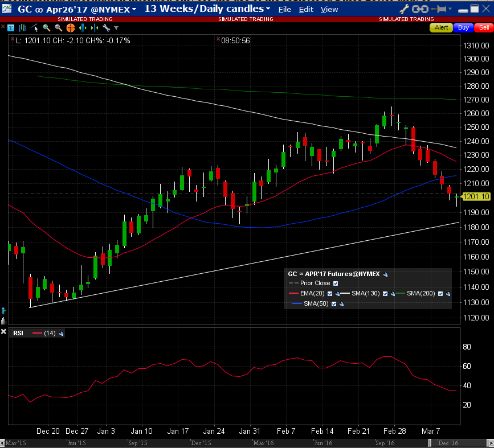Edit RSI indicator settings wrench
Screen dimensions: 494x448
point(61,334)
